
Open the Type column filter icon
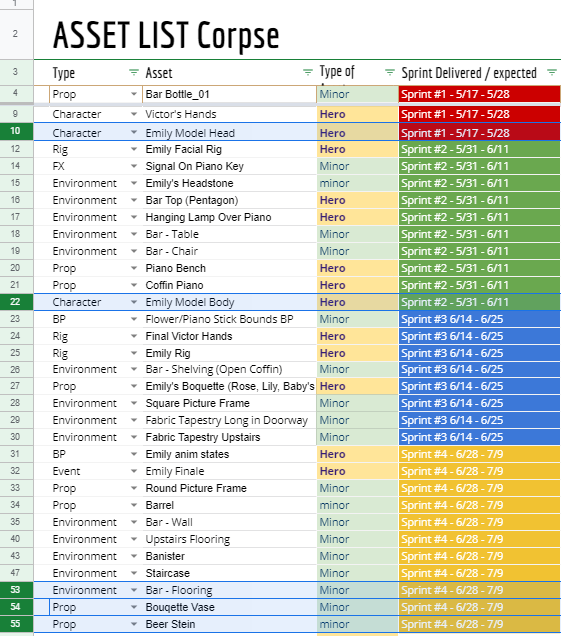[133, 73]
